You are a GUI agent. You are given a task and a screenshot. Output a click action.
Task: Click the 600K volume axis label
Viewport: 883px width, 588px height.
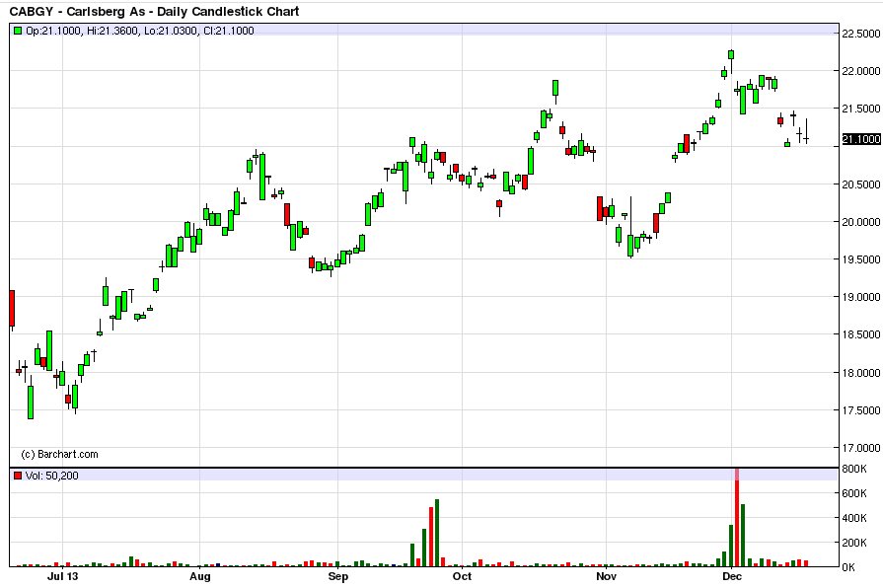tap(854, 493)
